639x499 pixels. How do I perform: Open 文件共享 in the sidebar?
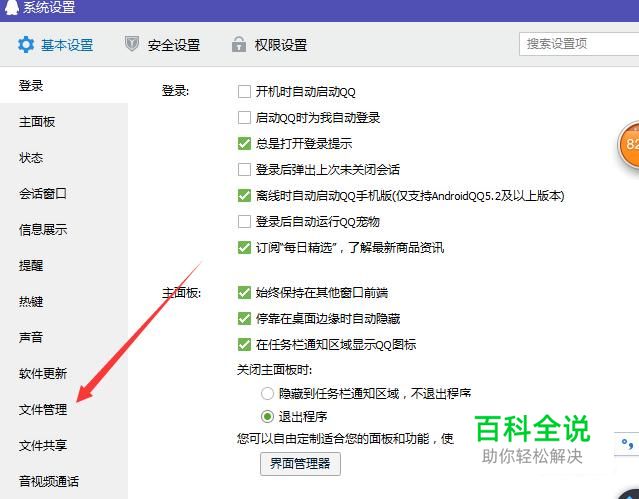pos(43,445)
